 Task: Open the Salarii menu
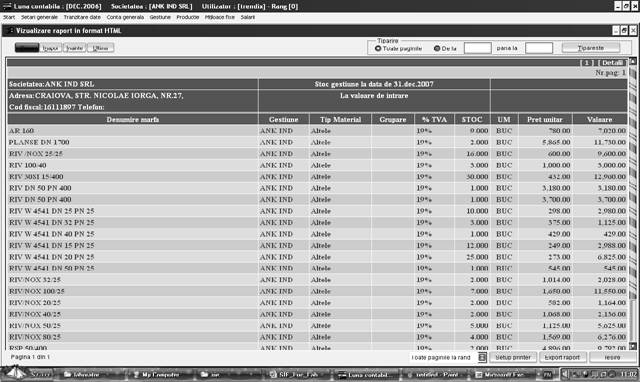coord(247,17)
